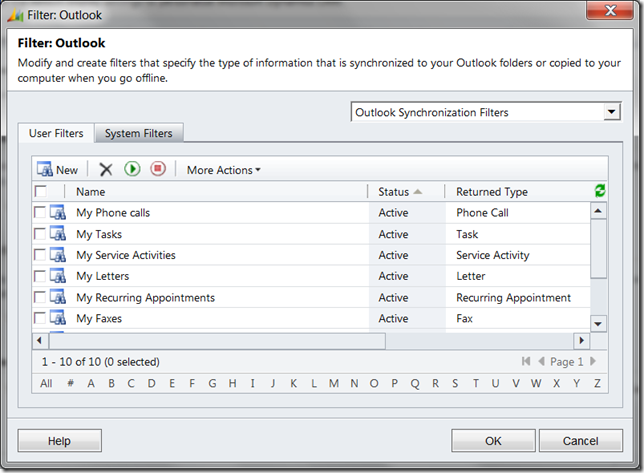The width and height of the screenshot is (644, 473).
Task: Click the OK button
Action: click(x=493, y=441)
